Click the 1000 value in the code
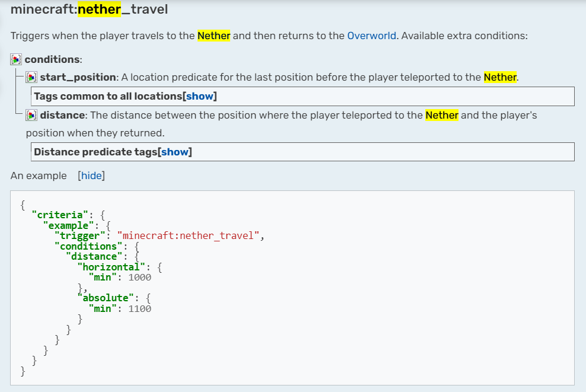Viewport: 586px width, 392px height. [x=140, y=278]
